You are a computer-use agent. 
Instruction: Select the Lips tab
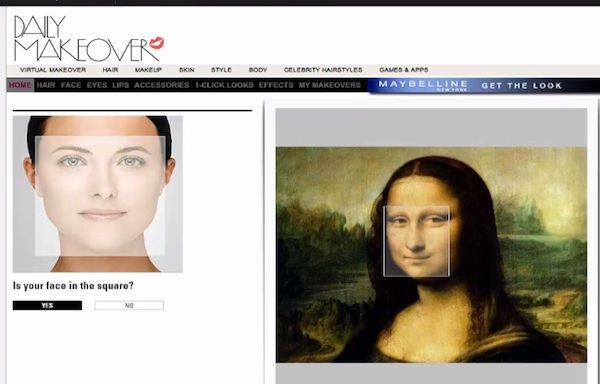(x=121, y=85)
